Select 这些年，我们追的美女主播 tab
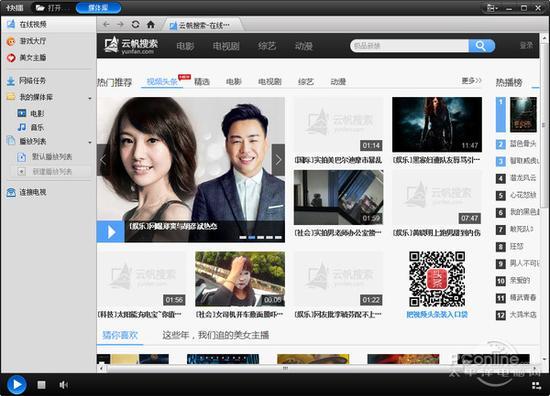Screen dimensions: 550x396 [215, 335]
